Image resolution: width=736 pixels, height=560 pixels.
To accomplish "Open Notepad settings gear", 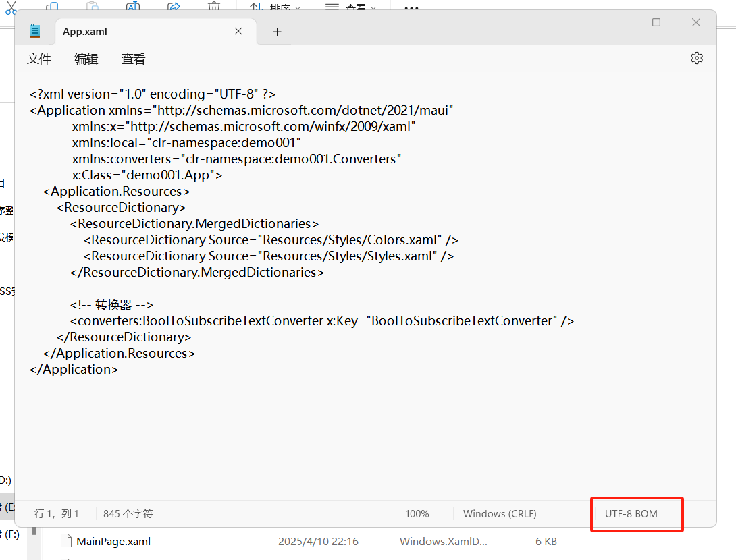I will (697, 58).
